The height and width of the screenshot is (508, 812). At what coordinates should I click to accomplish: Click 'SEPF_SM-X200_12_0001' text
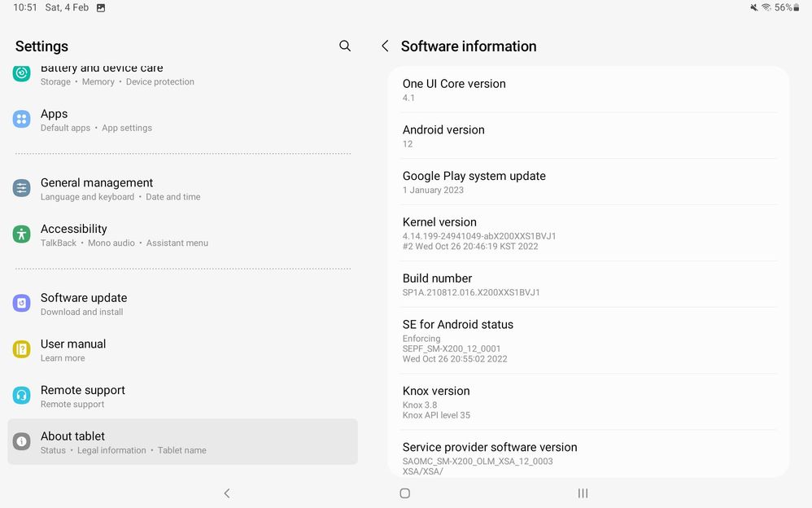point(452,348)
